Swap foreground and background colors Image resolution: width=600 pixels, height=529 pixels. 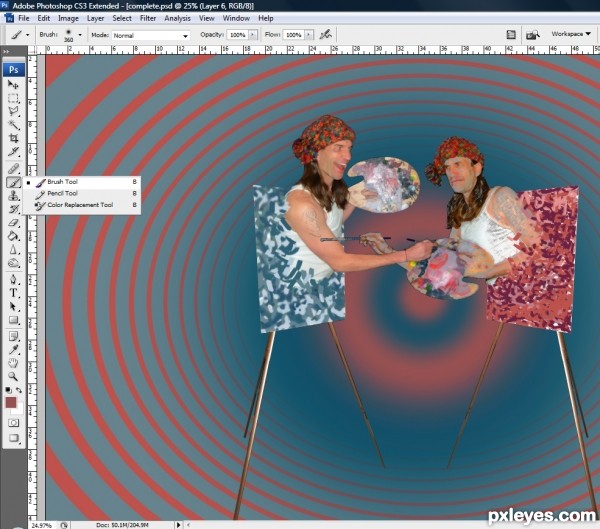(19, 390)
